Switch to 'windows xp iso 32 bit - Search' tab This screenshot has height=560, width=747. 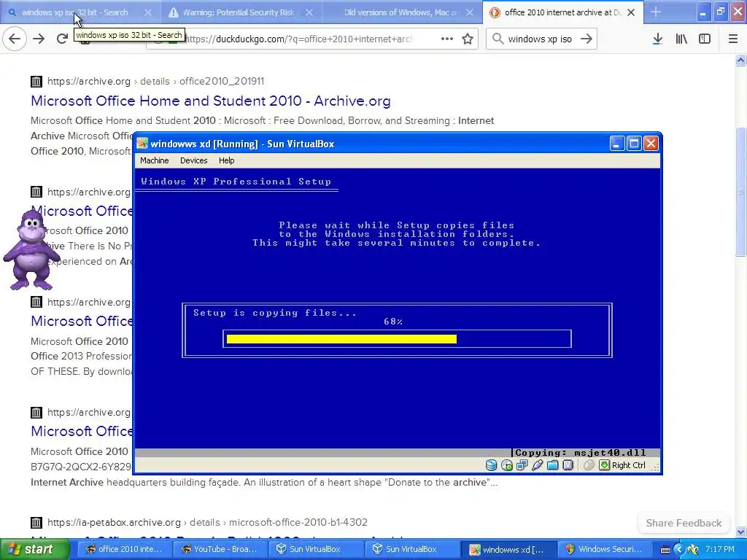[x=76, y=12]
